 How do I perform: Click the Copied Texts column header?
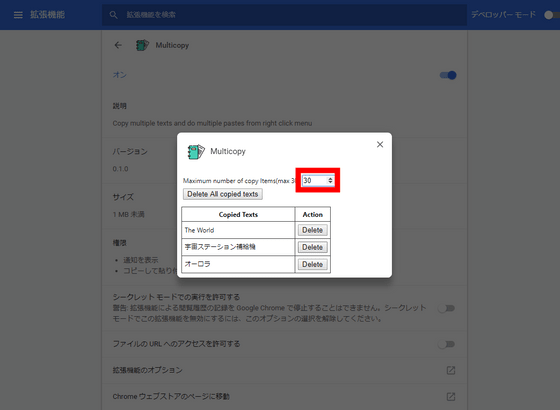tap(238, 214)
